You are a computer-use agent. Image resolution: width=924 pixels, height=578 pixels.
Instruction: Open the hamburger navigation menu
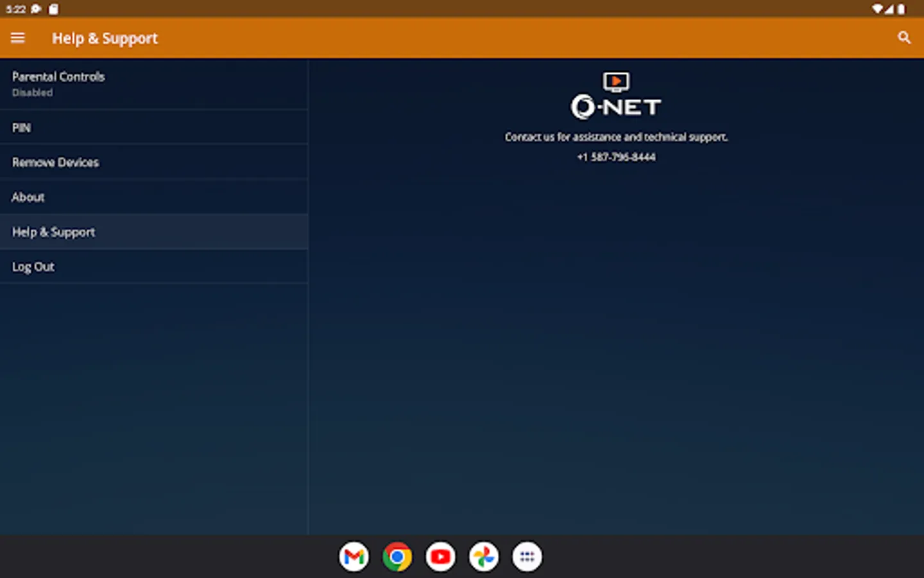tap(18, 38)
